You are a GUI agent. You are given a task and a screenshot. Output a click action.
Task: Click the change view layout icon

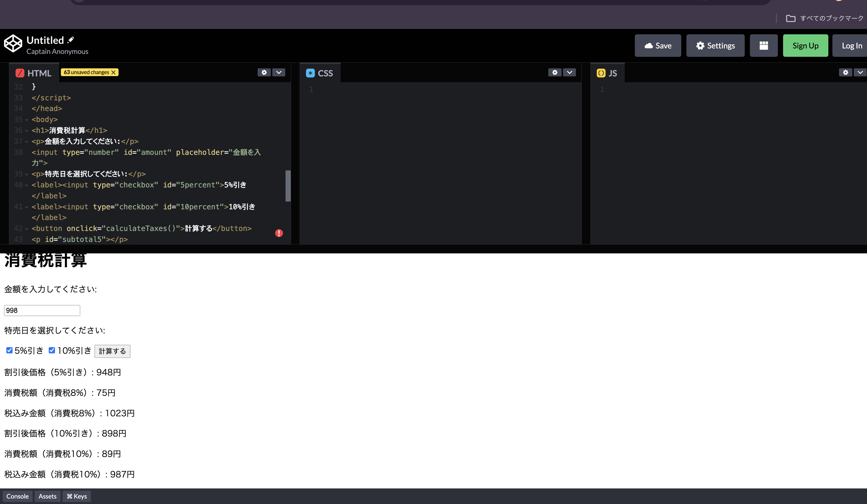coord(763,45)
